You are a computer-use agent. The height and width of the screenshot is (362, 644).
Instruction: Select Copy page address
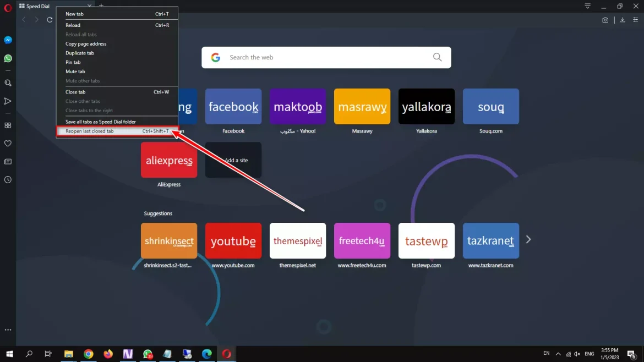pos(117,44)
